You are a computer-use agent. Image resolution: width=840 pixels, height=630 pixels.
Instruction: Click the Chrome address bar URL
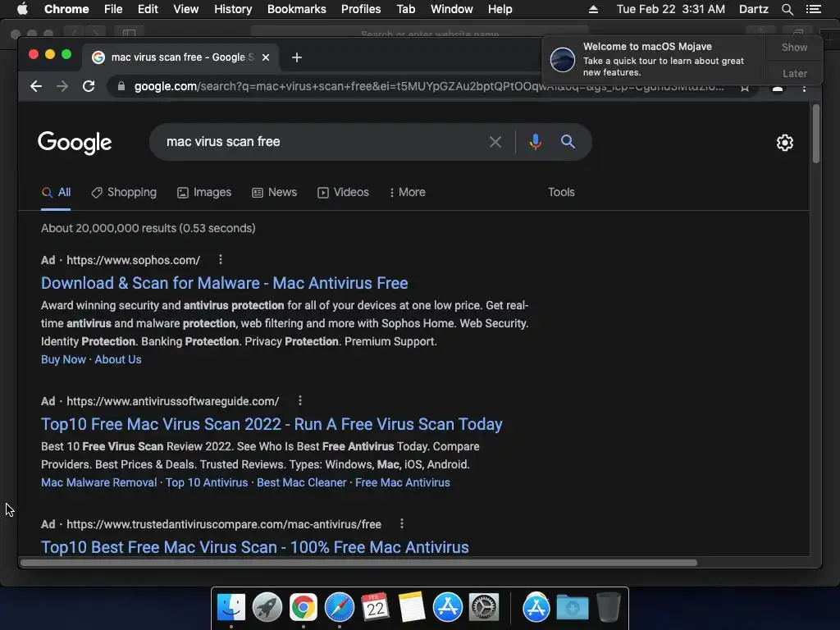point(428,86)
